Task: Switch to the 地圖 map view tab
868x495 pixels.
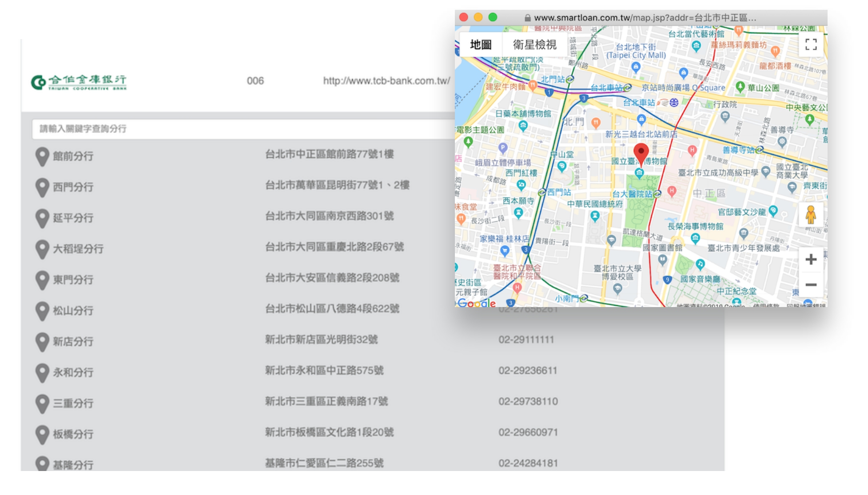Action: click(481, 44)
